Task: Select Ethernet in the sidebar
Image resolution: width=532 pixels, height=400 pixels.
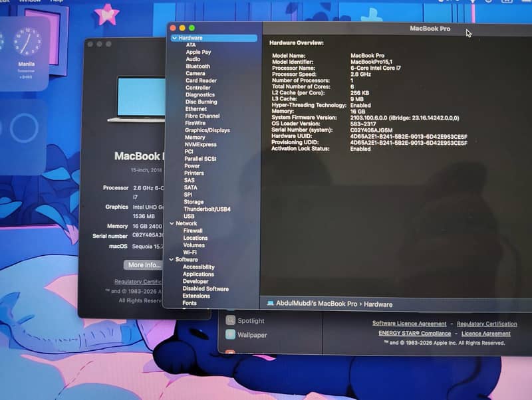Action: click(x=196, y=109)
